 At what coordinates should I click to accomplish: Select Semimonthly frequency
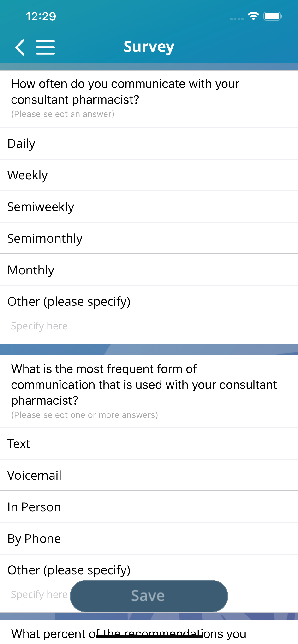click(x=149, y=238)
